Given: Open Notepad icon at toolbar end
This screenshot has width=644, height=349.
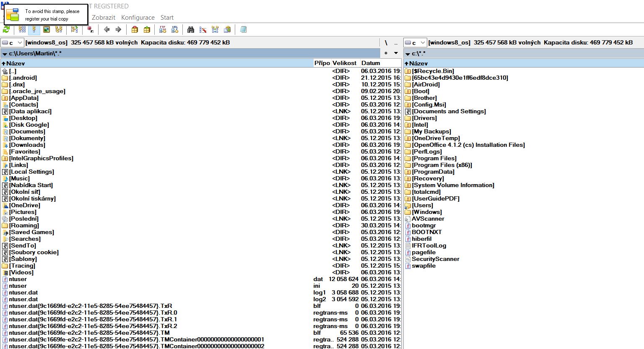Looking at the screenshot, I should coord(243,29).
